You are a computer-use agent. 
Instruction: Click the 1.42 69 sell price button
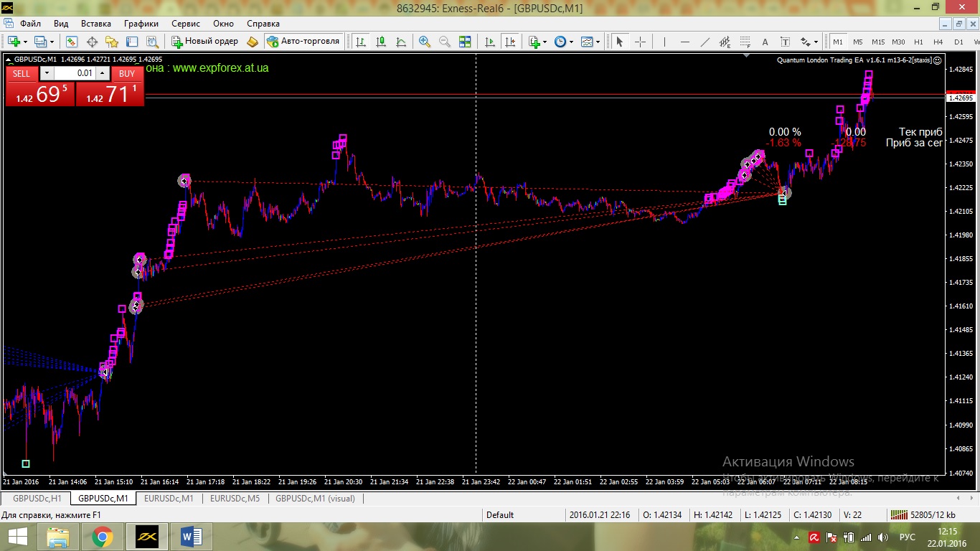40,93
